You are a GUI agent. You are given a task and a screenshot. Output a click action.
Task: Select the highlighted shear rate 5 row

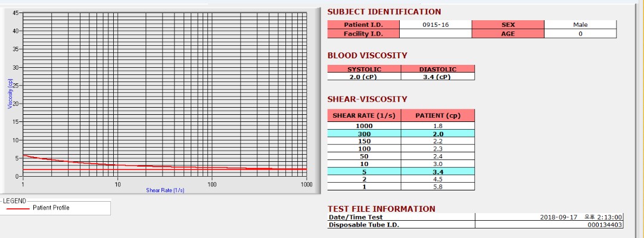401,171
